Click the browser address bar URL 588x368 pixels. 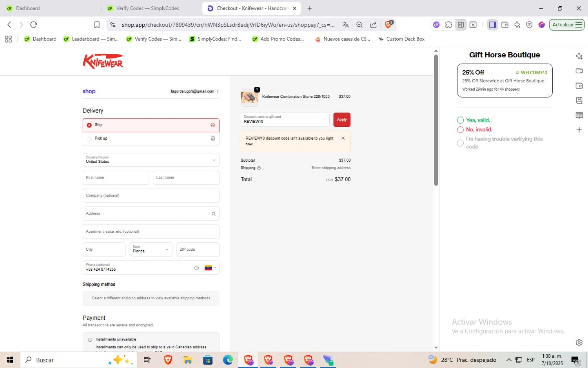tap(228, 25)
